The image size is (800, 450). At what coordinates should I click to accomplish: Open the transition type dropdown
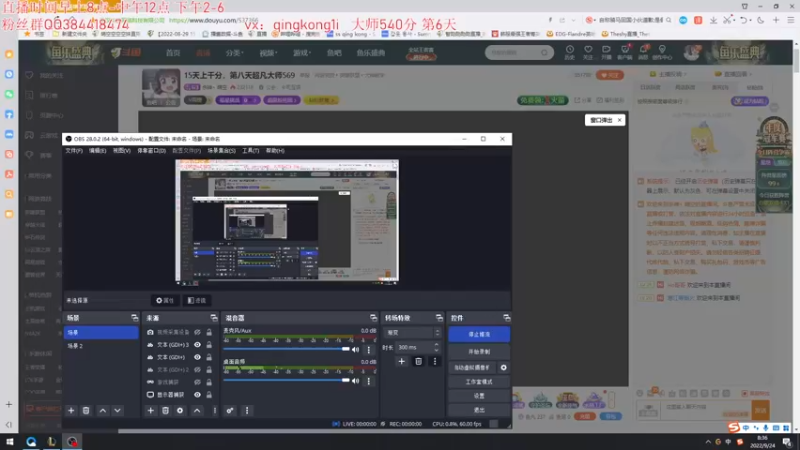click(x=412, y=333)
